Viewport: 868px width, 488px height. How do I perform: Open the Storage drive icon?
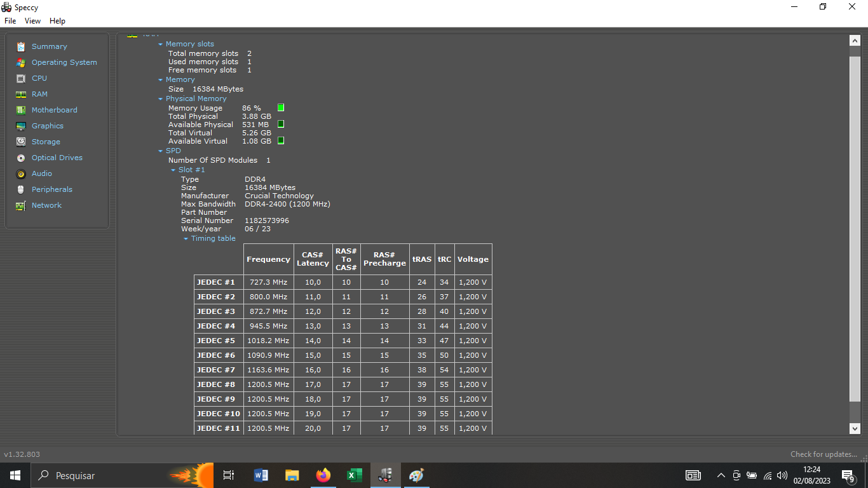(21, 142)
